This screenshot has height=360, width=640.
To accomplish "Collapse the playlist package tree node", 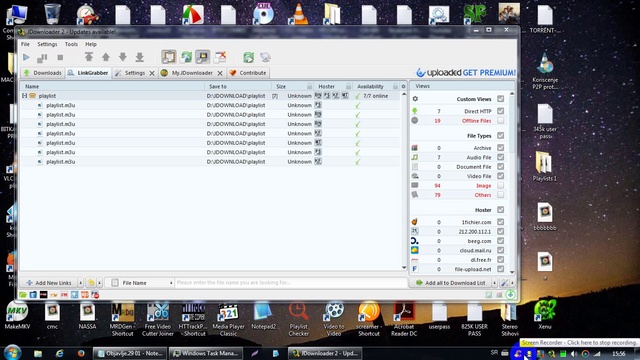I will (24, 96).
